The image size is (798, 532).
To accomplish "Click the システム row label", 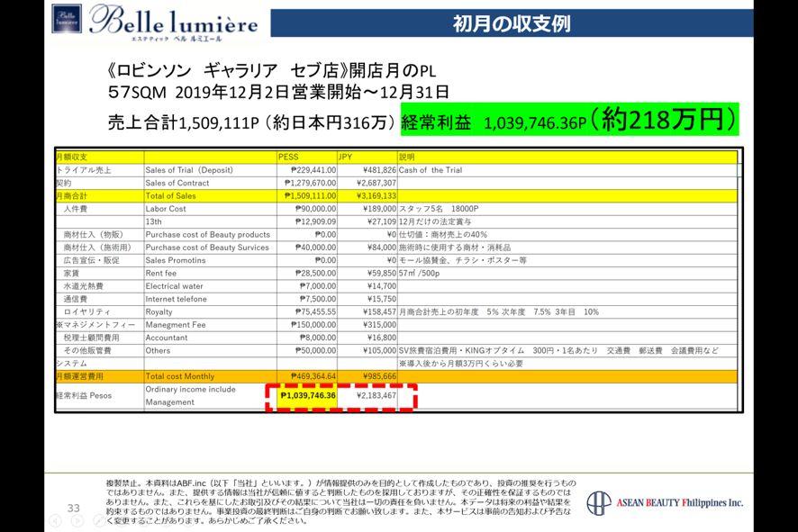I will click(x=72, y=364).
